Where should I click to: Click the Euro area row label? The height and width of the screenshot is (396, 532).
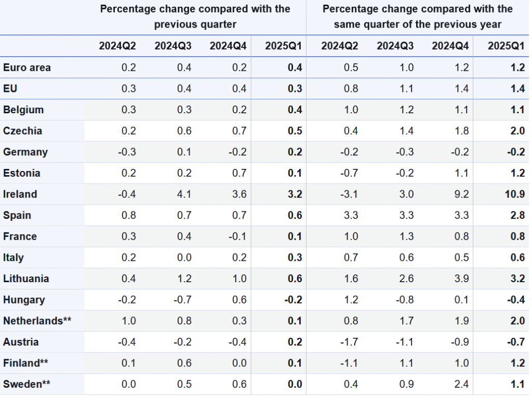click(27, 68)
